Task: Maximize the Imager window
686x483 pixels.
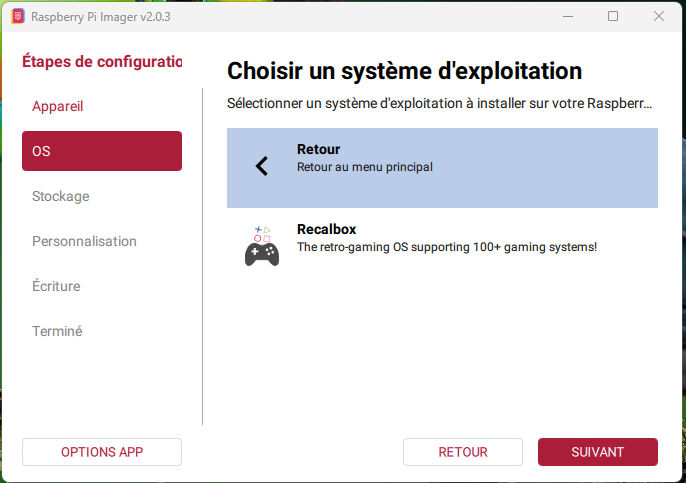Action: (613, 16)
